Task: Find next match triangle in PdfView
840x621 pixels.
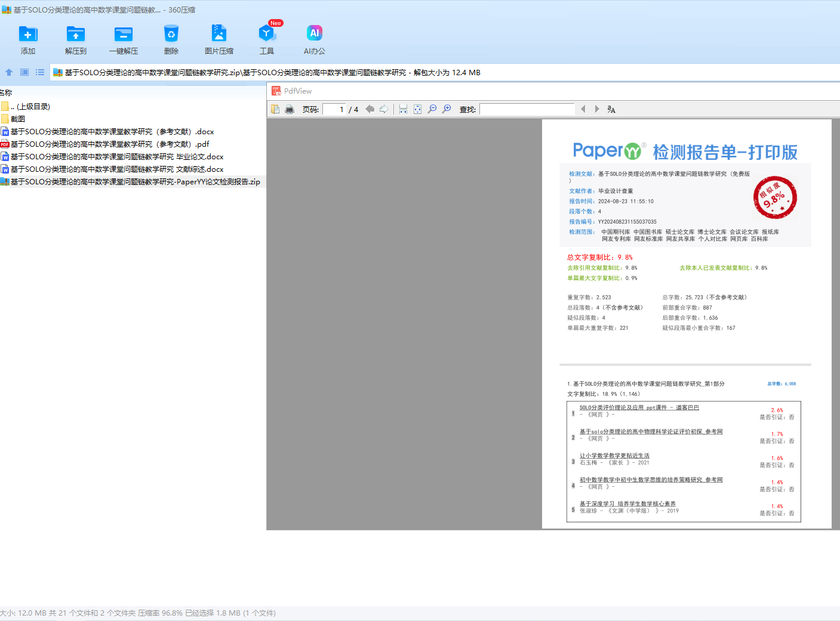Action: [x=597, y=109]
